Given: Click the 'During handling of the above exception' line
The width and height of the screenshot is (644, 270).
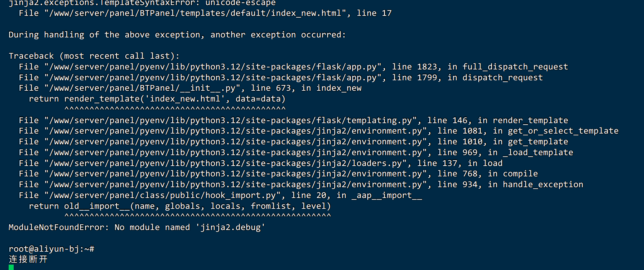Looking at the screenshot, I should tap(177, 35).
